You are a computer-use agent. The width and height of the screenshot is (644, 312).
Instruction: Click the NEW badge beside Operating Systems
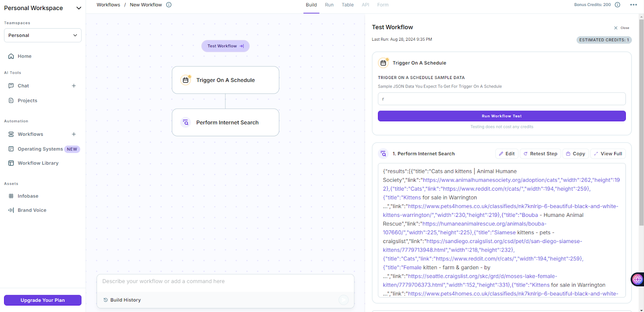coord(72,149)
